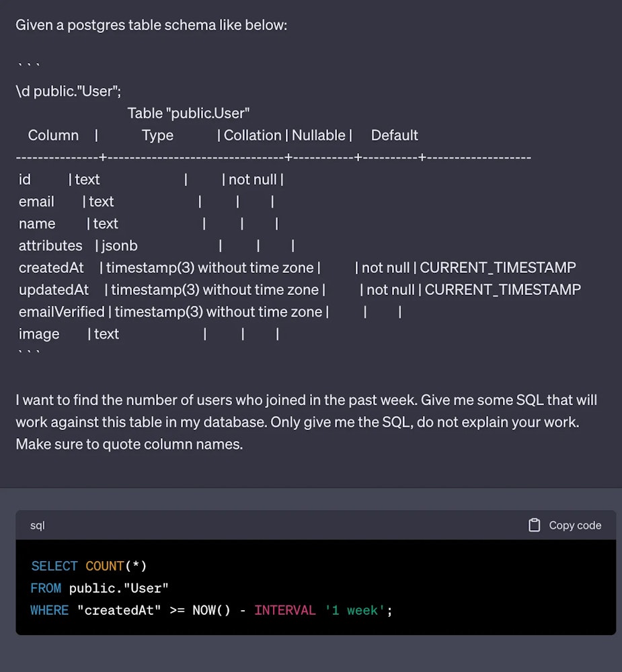
Task: Click CURRENT_TIMESTAMP default in updatedAt row
Action: 503,290
